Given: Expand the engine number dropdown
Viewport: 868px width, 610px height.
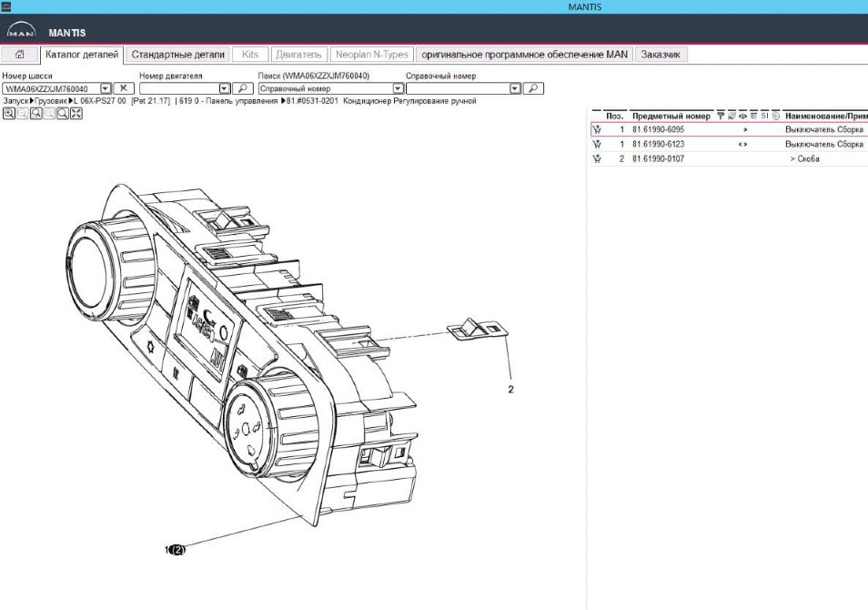Looking at the screenshot, I should click(x=225, y=88).
